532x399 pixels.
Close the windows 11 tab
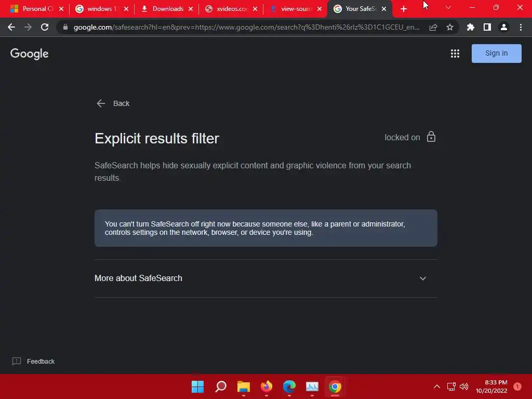pos(126,9)
